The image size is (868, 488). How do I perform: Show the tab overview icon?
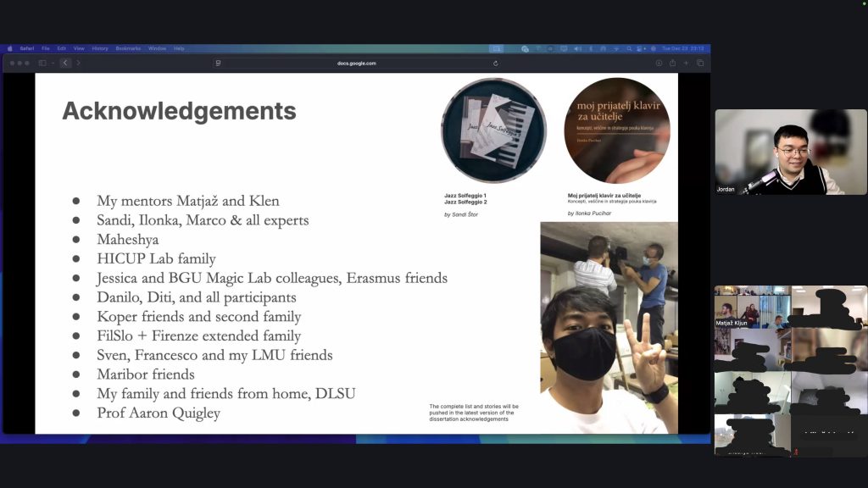coord(700,63)
